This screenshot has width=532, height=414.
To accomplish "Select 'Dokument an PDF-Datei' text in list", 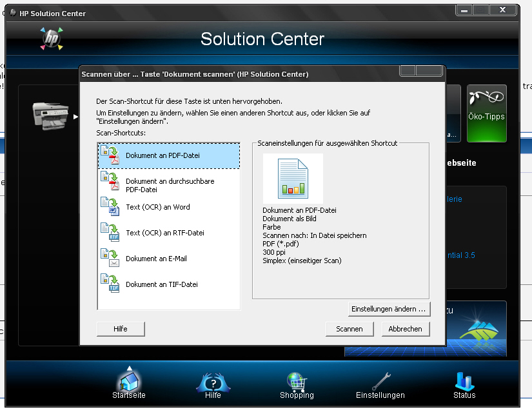I will pos(163,155).
